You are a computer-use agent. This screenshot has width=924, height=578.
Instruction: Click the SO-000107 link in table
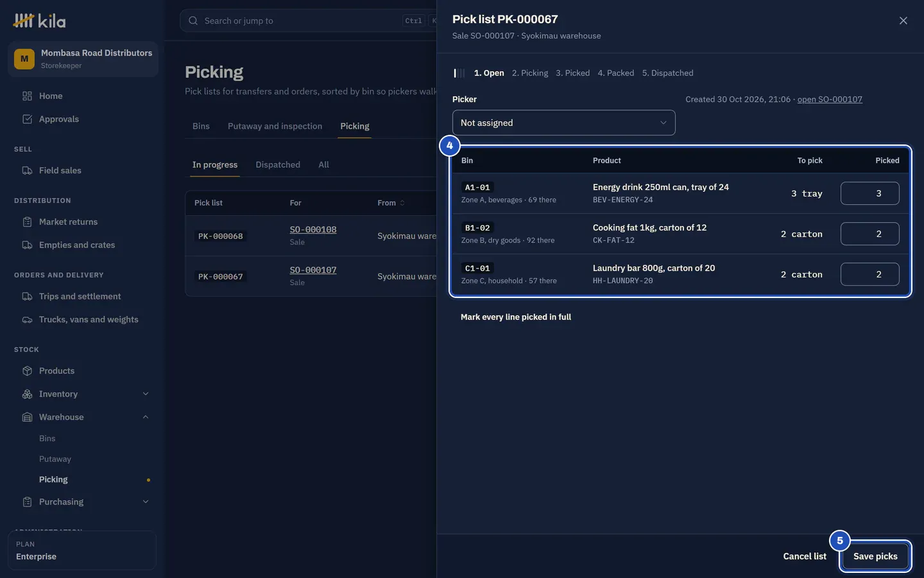[x=313, y=270]
